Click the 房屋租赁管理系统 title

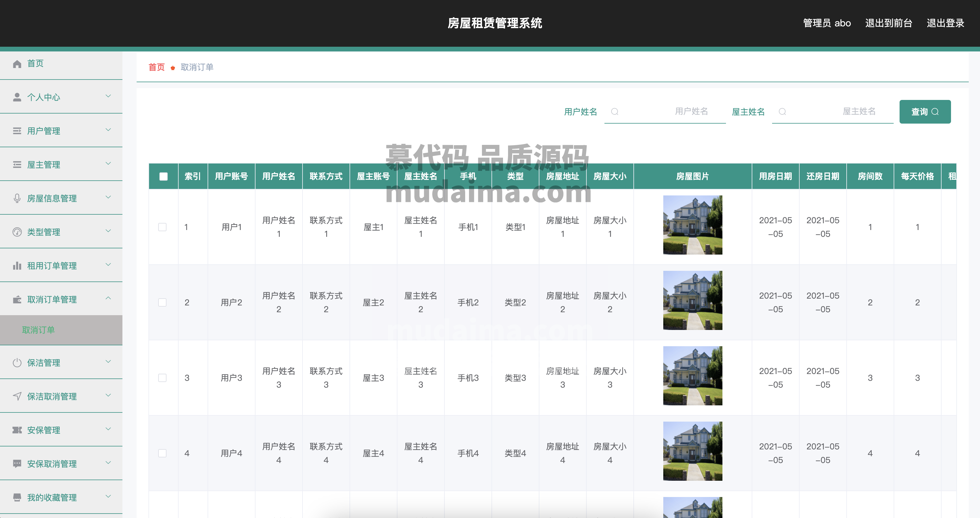[495, 23]
